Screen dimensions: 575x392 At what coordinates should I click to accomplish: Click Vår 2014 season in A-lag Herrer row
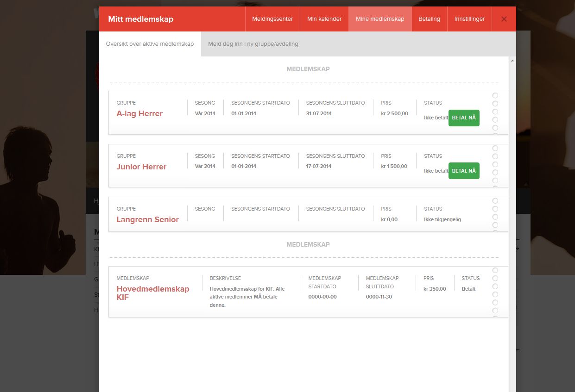click(x=205, y=113)
